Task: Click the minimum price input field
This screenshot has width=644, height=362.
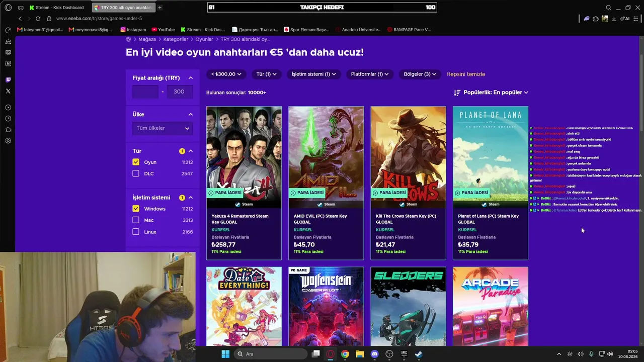Action: [x=145, y=92]
